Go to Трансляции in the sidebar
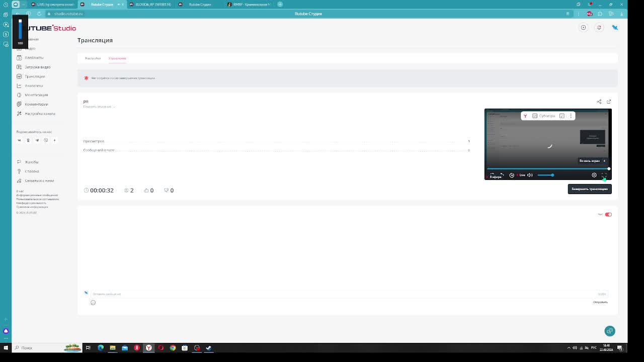This screenshot has height=362, width=644. click(35, 76)
